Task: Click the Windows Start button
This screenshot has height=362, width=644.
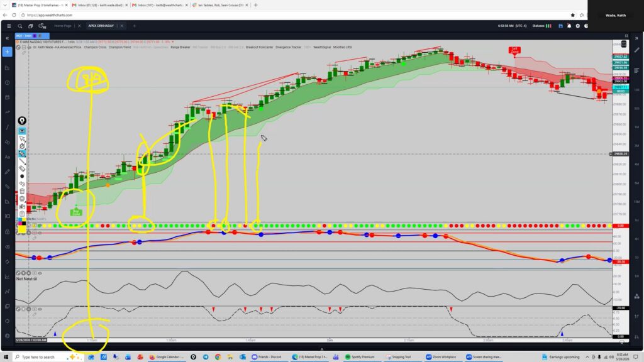Action: (x=6, y=357)
